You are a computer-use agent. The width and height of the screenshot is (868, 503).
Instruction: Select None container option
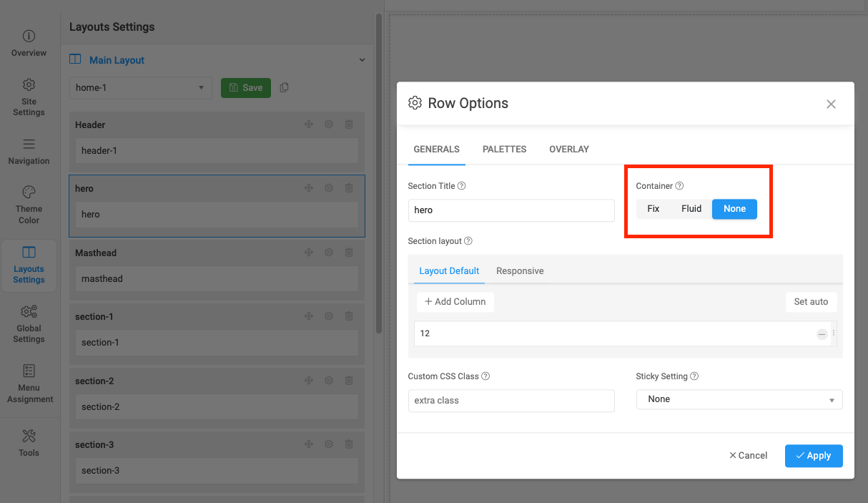coord(734,209)
